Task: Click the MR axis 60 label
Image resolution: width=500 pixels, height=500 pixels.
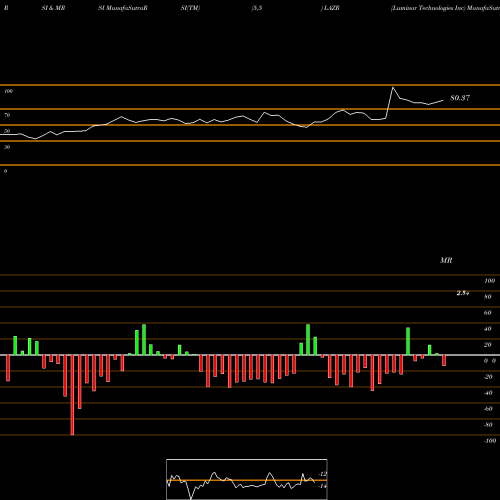Action: [x=488, y=313]
